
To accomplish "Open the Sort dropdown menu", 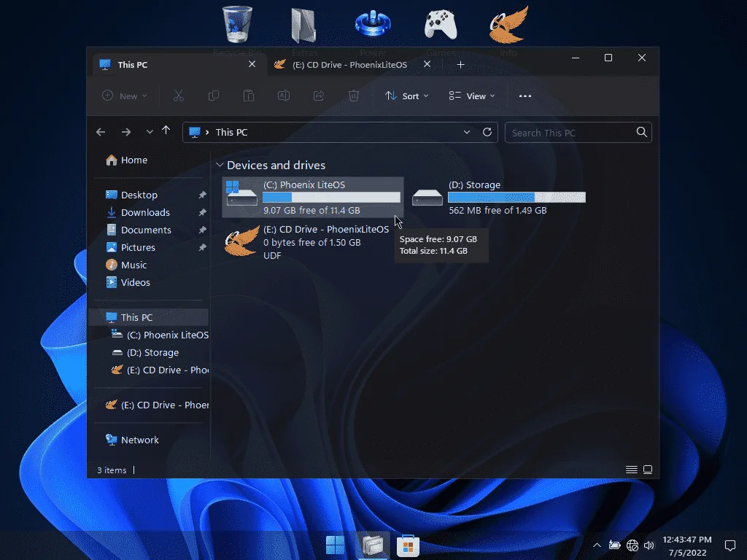I will click(x=406, y=96).
